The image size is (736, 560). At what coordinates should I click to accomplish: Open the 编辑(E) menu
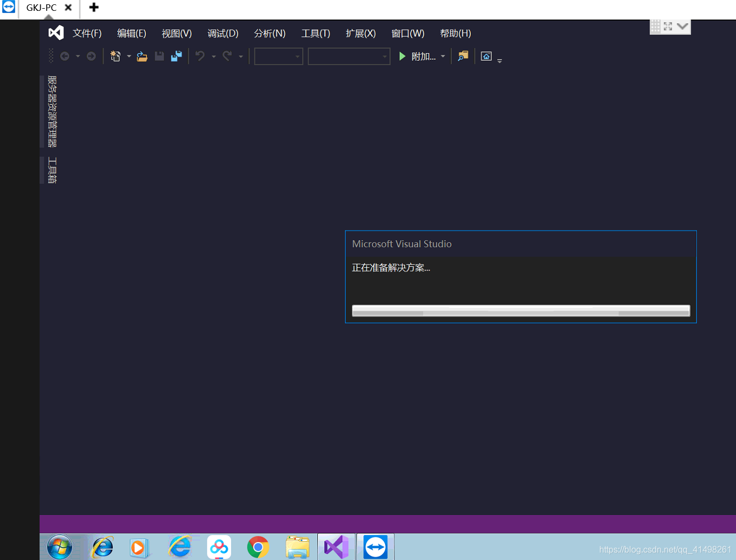132,34
